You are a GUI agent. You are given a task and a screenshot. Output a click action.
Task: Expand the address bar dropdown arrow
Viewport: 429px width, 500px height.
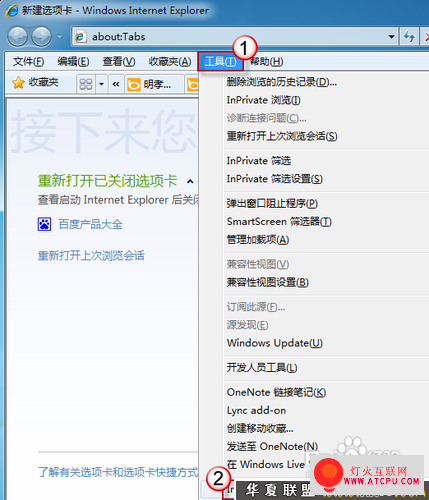coord(392,36)
